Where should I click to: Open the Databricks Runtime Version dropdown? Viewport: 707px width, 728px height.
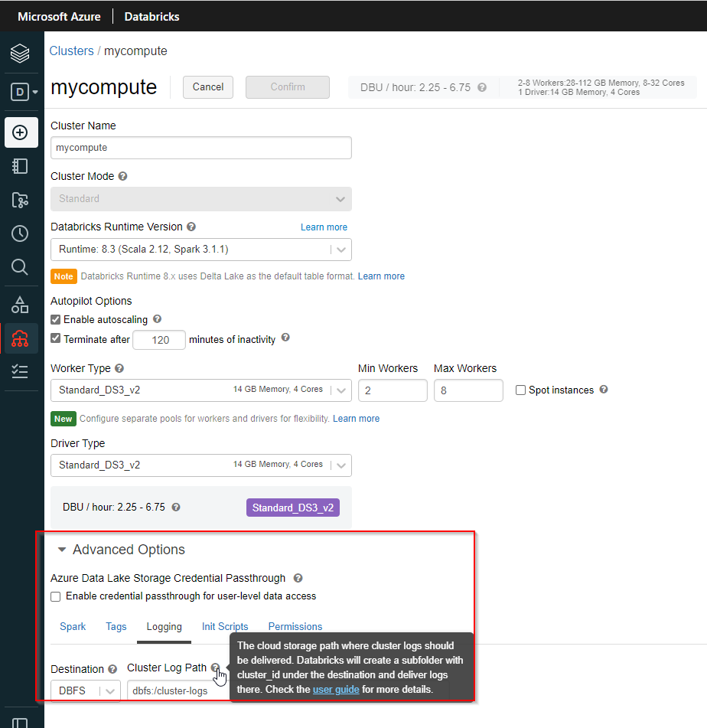(x=201, y=250)
